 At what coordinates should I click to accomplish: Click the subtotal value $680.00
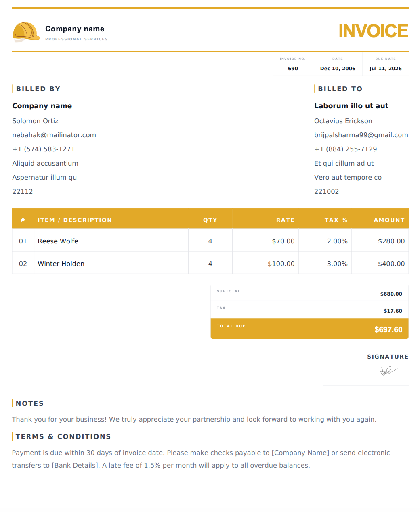(391, 294)
